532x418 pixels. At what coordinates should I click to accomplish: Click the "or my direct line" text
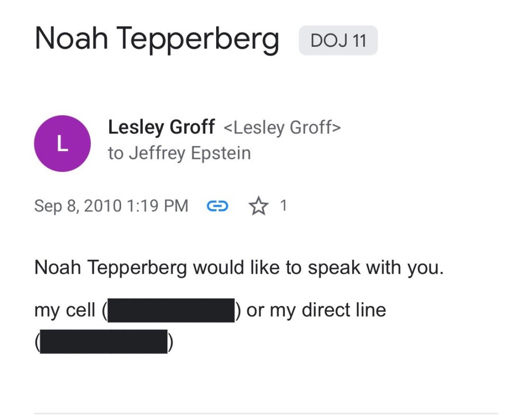316,310
